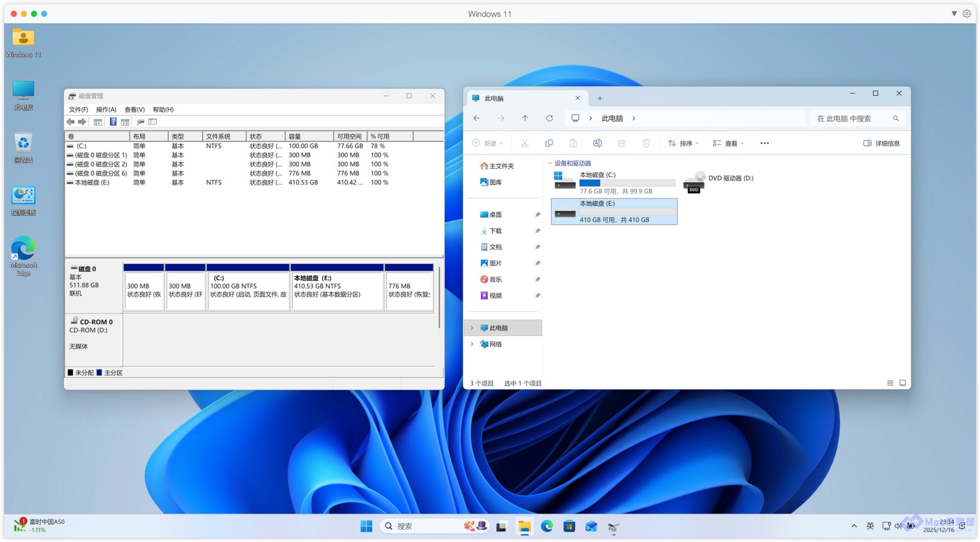Expand the 网络 tree node
This screenshot has width=980, height=542.
click(472, 344)
